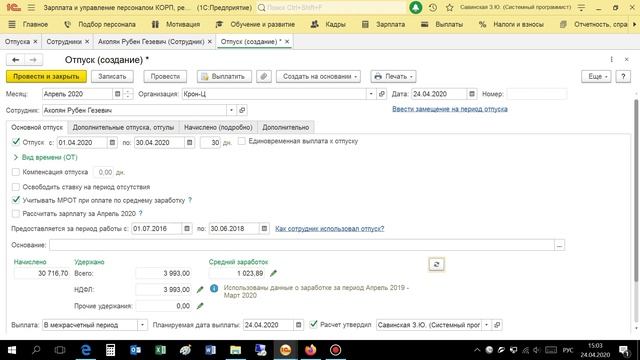Open calendar for vacation start date 01.04.2020

(x=112, y=142)
